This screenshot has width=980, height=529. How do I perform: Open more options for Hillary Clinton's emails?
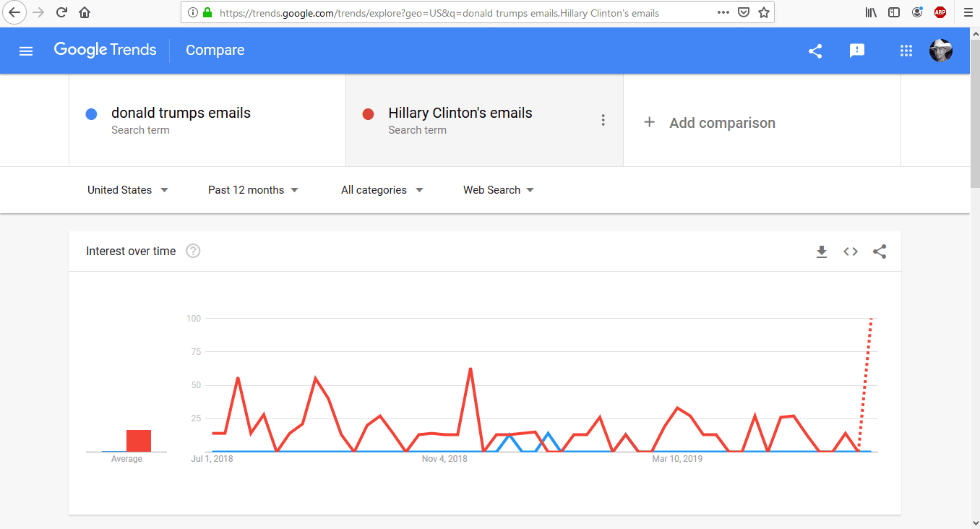tap(603, 121)
